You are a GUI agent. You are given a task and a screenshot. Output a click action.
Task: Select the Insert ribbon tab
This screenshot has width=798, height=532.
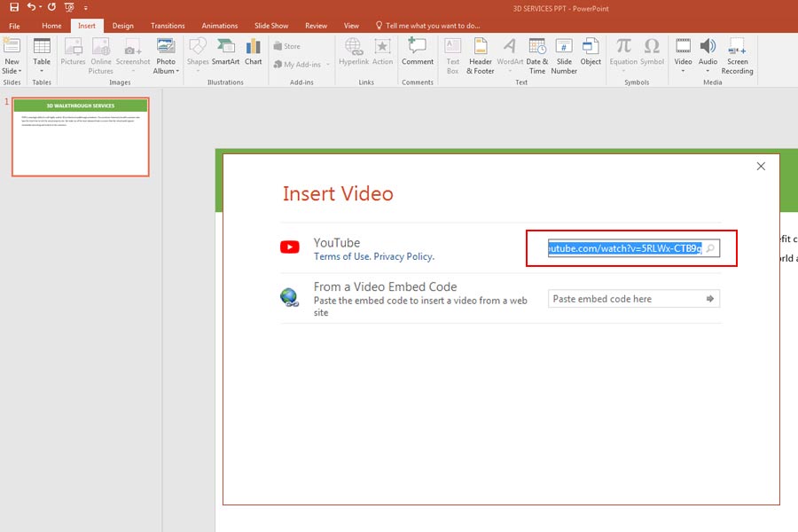coord(87,26)
